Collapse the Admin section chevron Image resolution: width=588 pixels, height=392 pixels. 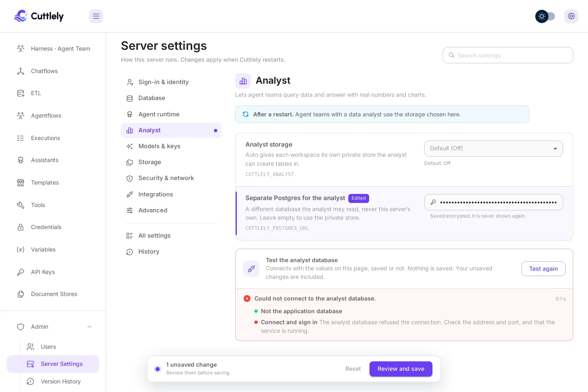click(89, 327)
